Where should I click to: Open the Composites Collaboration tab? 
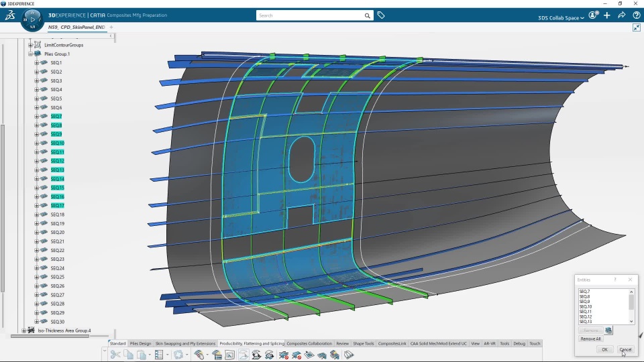309,343
